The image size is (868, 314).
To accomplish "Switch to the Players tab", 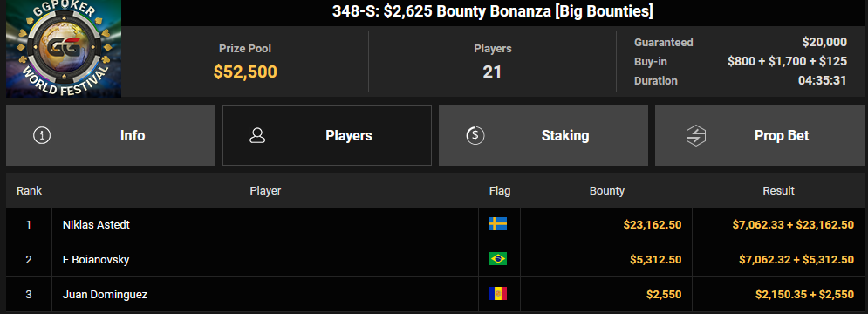I will pos(326,136).
